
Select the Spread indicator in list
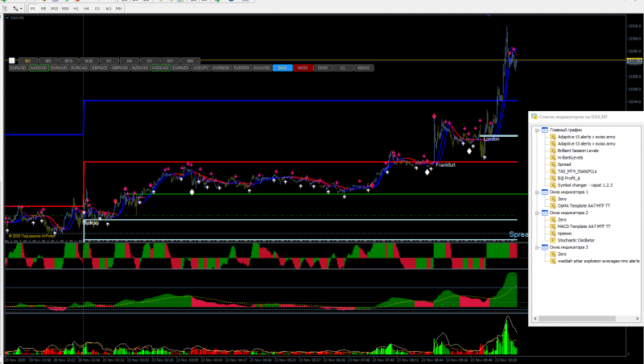point(564,164)
